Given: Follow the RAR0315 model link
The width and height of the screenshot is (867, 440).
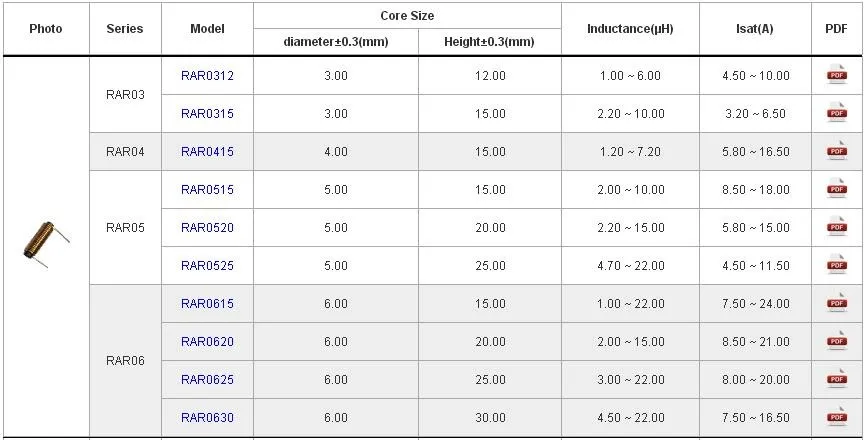Looking at the screenshot, I should click(207, 114).
